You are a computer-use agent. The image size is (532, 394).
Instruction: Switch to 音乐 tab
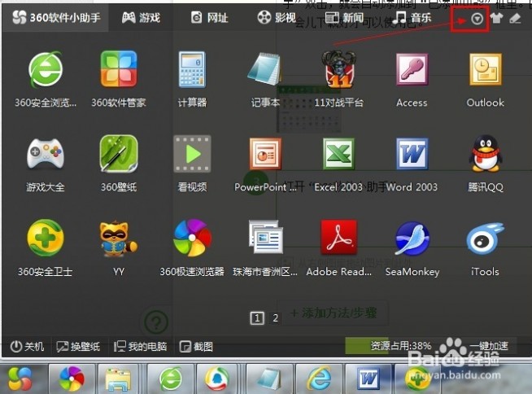pyautogui.click(x=412, y=17)
